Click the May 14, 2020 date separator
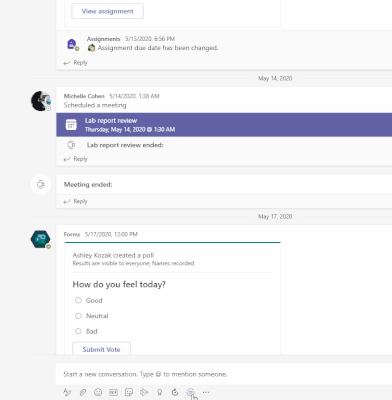 275,78
